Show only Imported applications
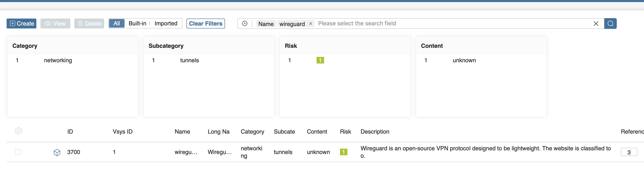Screen dimensions: 644x174 (x=166, y=24)
